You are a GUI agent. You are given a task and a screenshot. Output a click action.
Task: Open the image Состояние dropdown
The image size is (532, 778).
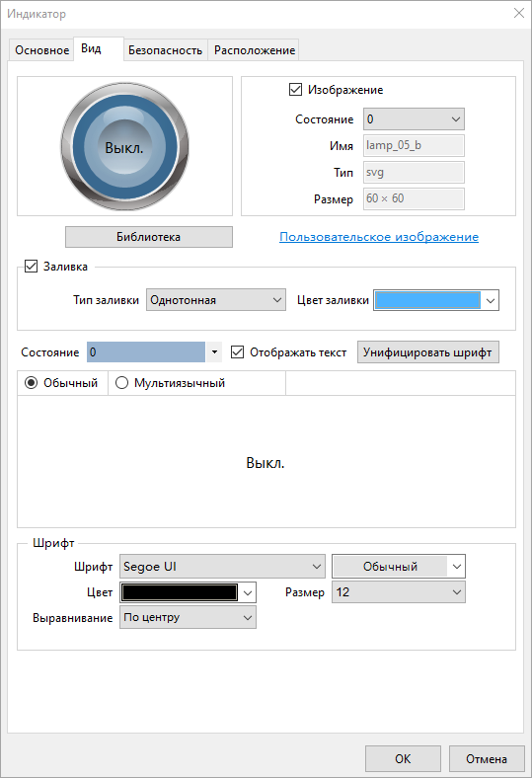coord(414,119)
